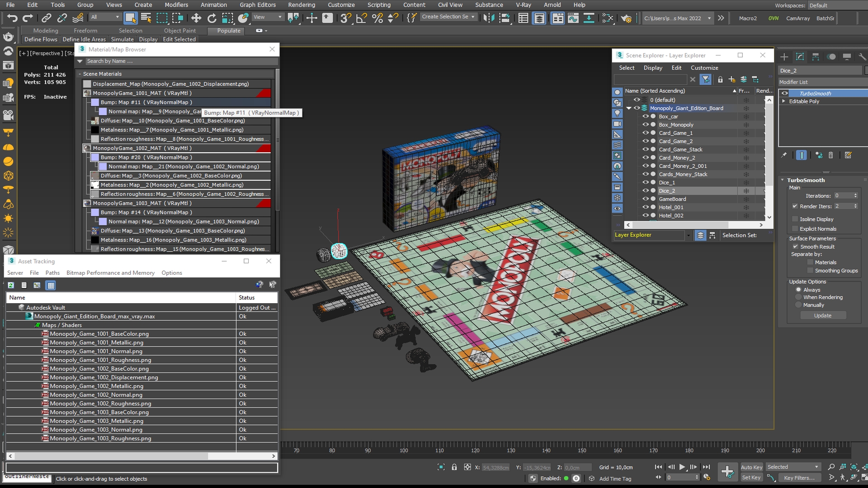
Task: Open Customize menu in Scene Explorer
Action: pyautogui.click(x=704, y=68)
